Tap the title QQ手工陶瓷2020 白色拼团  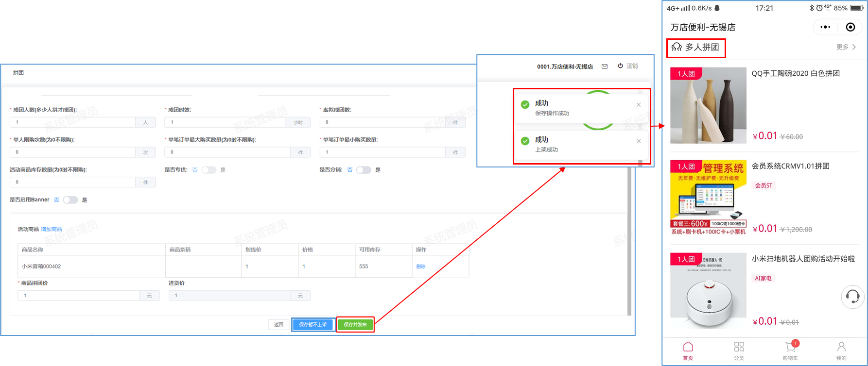796,74
